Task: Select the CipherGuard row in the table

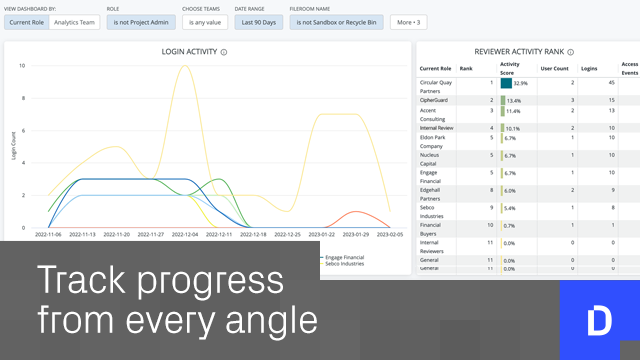Action: pos(528,100)
